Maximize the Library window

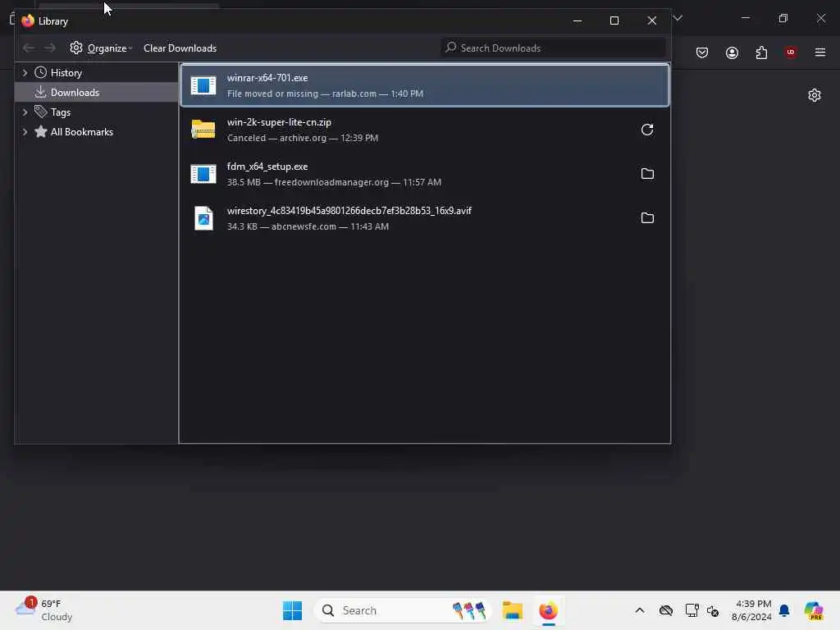(614, 21)
